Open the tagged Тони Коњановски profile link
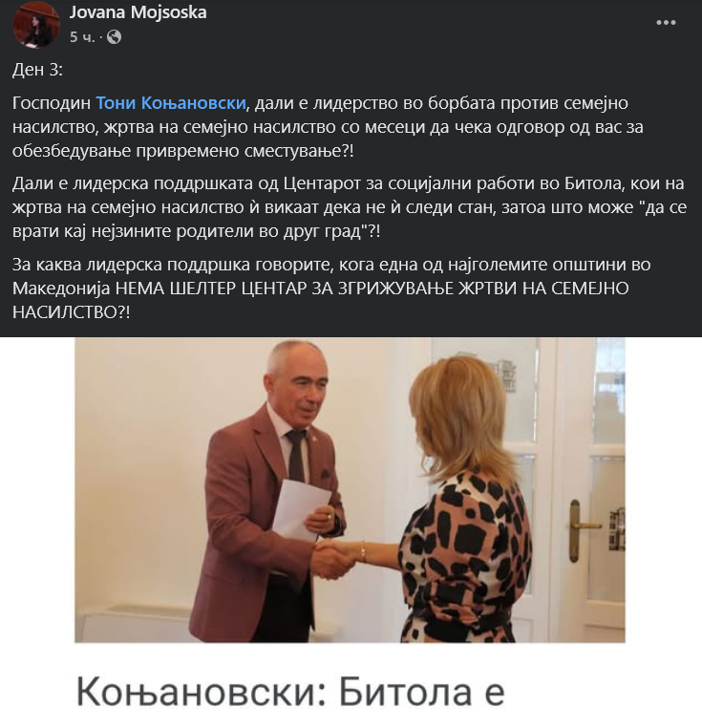This screenshot has height=728, width=702. [171, 103]
